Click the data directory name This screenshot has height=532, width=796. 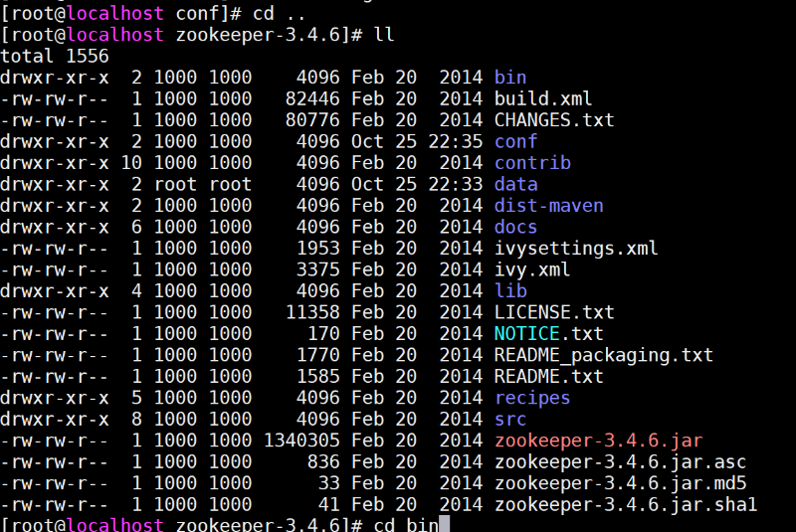pyautogui.click(x=515, y=184)
